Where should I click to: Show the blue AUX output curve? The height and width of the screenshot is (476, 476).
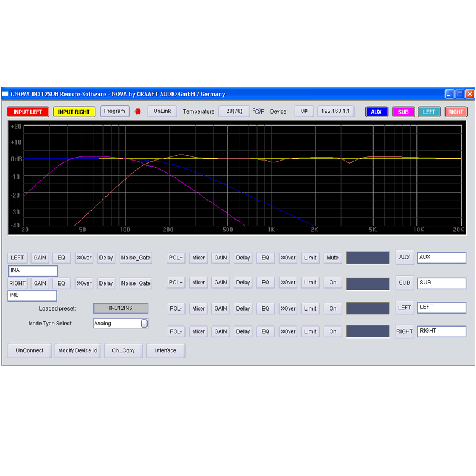[377, 112]
